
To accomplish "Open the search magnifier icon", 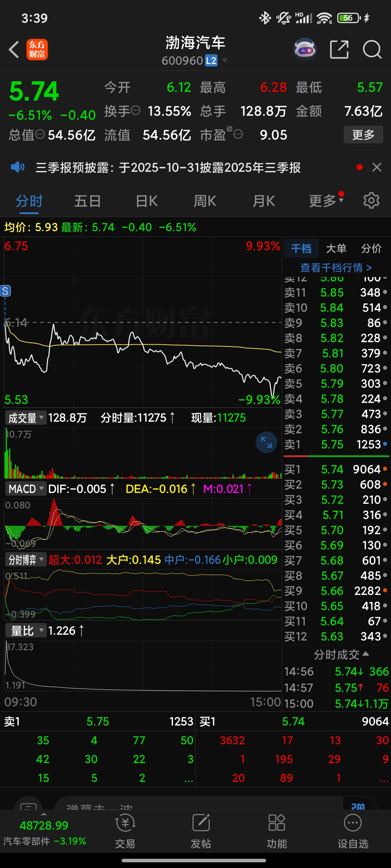I will [x=372, y=50].
